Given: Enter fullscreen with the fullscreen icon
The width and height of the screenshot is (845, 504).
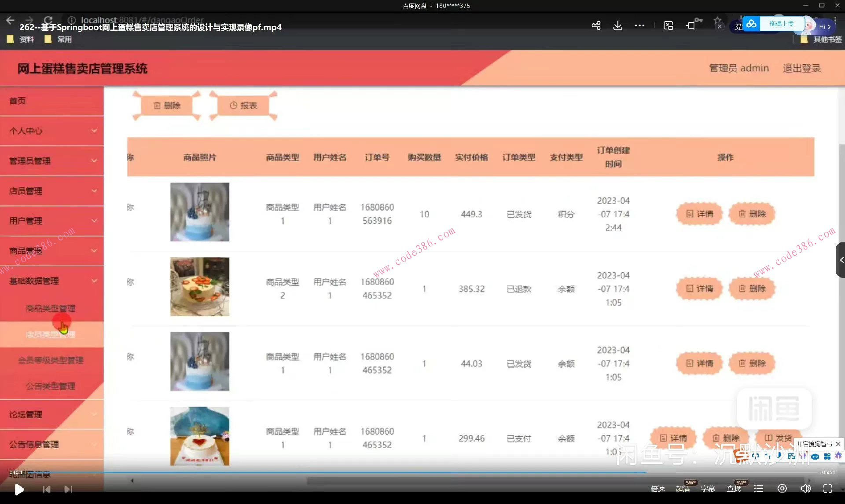Looking at the screenshot, I should coord(828,488).
